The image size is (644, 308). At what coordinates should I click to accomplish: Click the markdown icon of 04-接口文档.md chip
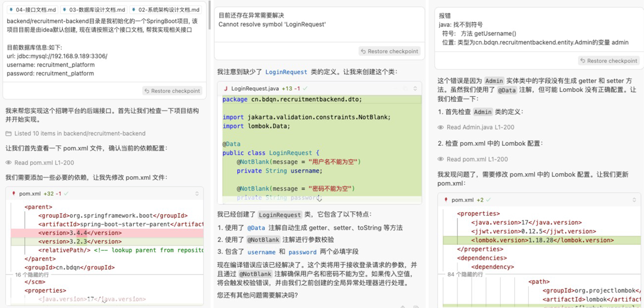pos(11,10)
